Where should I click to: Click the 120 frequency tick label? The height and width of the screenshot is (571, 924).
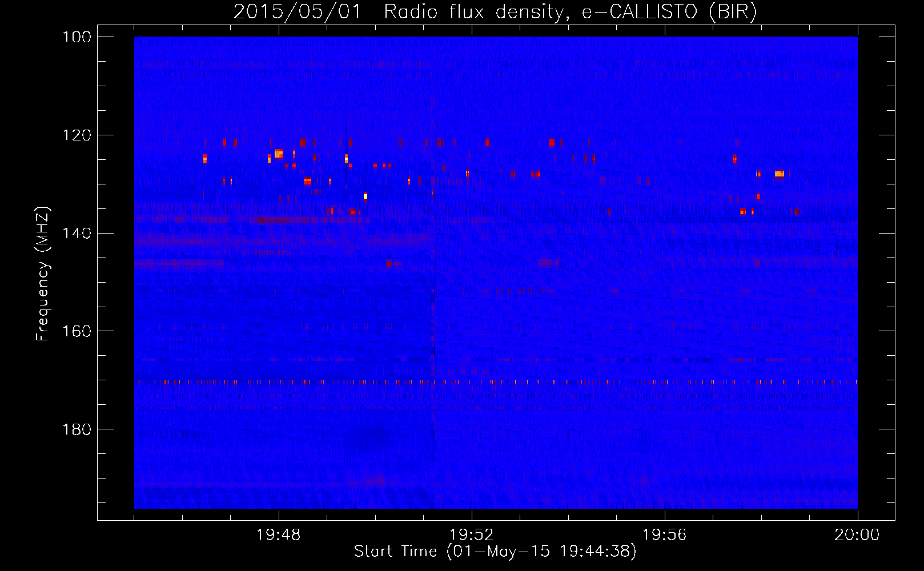(x=77, y=135)
